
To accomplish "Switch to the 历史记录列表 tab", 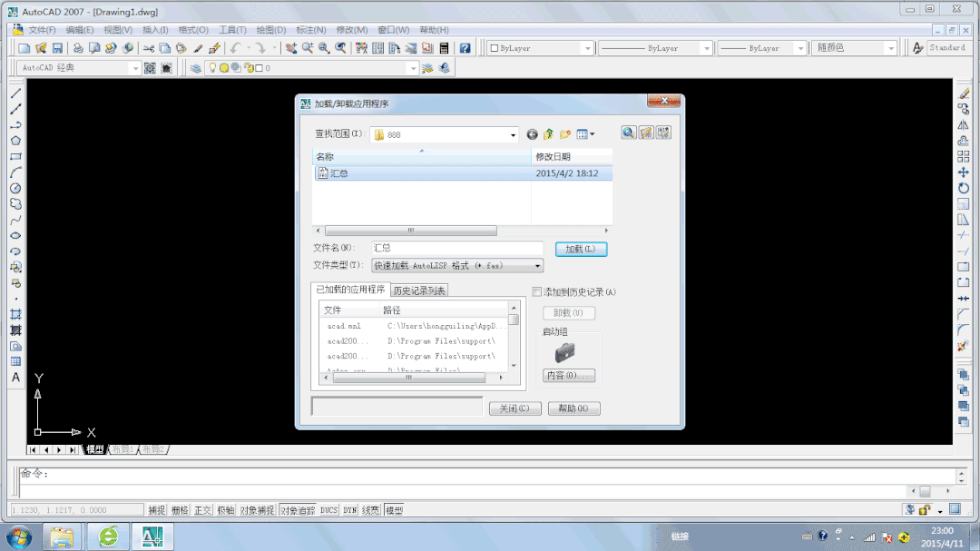I will click(x=419, y=290).
